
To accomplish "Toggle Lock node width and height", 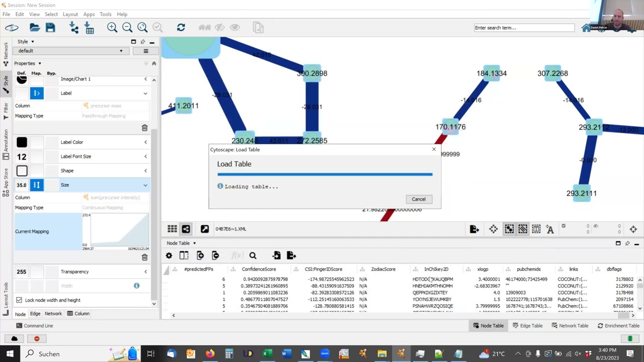I will coord(19,300).
